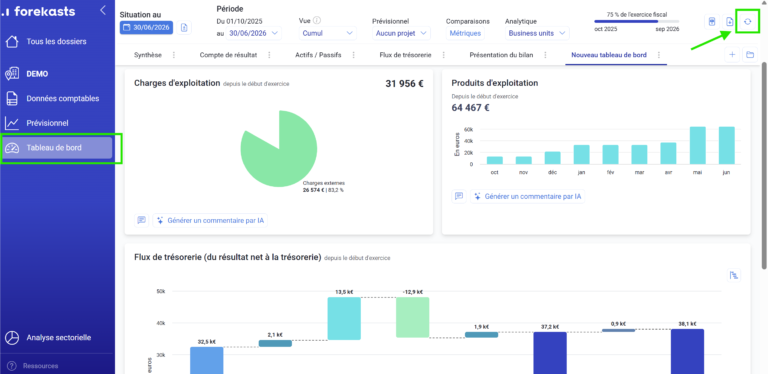Open options menu for Compte de résultat tab
This screenshot has height=374, width=768.
(269, 55)
